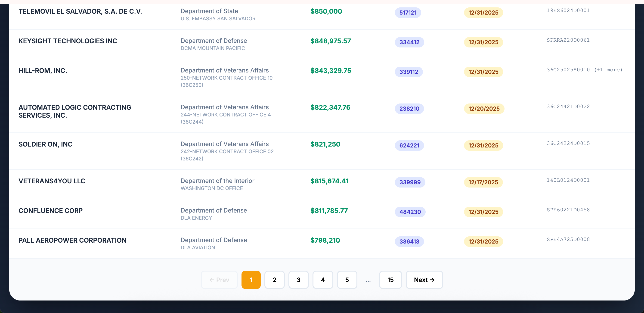The image size is (644, 313).
Task: Click the Next arrow button
Action: pos(424,280)
